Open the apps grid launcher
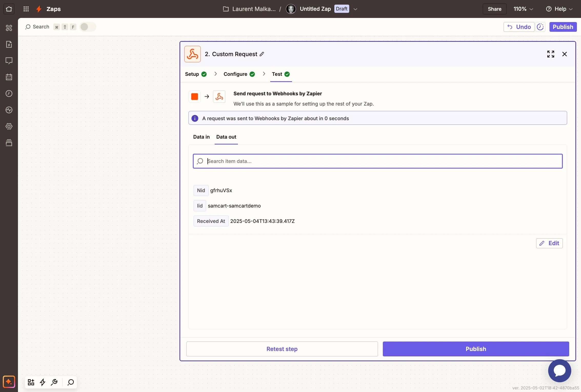The width and height of the screenshot is (581, 392). [x=26, y=9]
